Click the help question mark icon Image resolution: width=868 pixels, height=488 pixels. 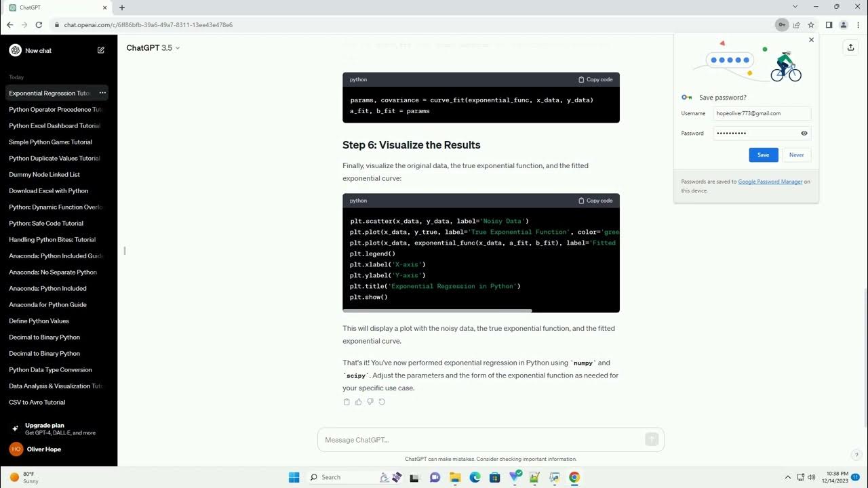pyautogui.click(x=856, y=455)
